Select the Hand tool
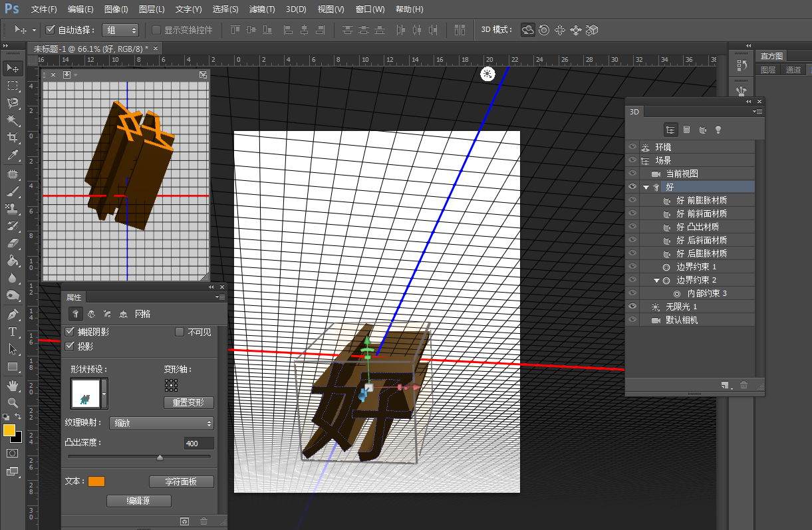The height and width of the screenshot is (530, 812). [x=12, y=386]
